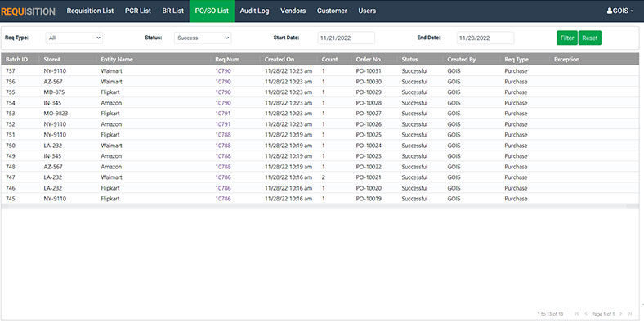The image size is (644, 323).
Task: Click the green Filter button
Action: (567, 38)
